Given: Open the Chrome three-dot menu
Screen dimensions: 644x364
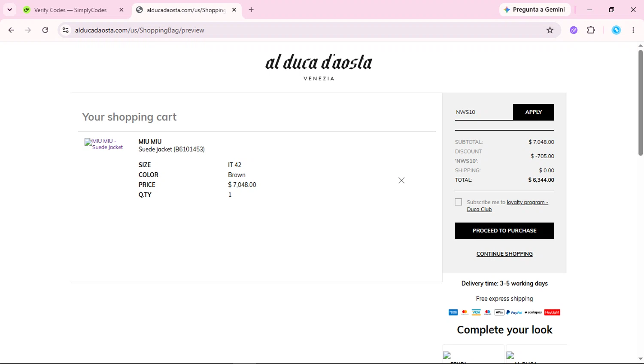Looking at the screenshot, I should [633, 30].
